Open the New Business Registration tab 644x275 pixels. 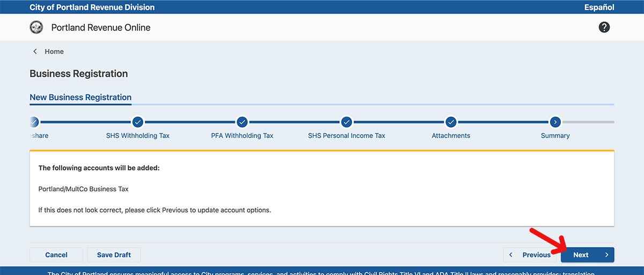coord(80,98)
